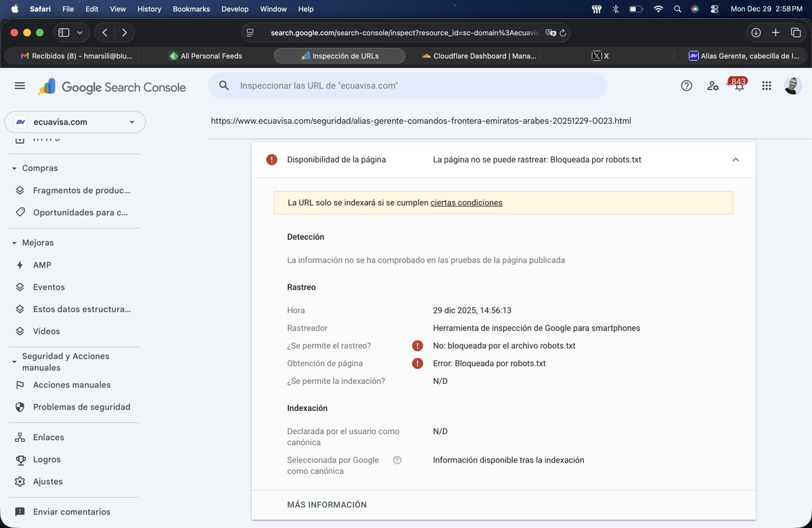
Task: Open the Logros page
Action: [x=74, y=460]
